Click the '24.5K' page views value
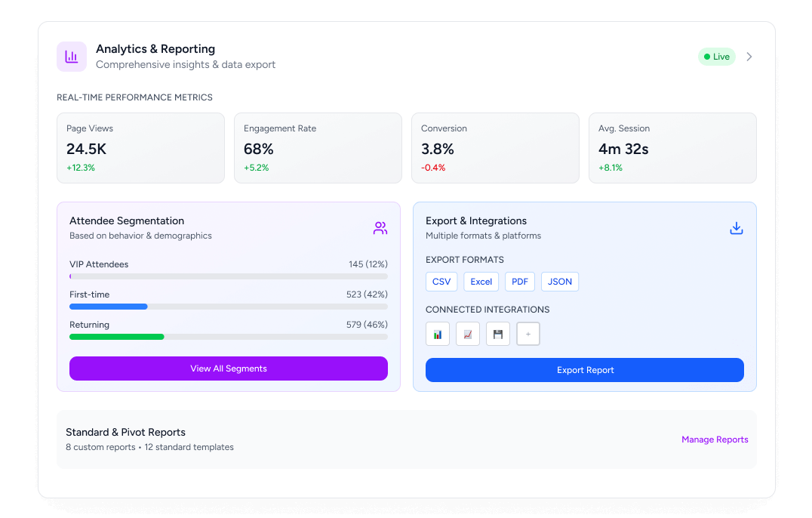This screenshot has height=518, width=812. 87,150
